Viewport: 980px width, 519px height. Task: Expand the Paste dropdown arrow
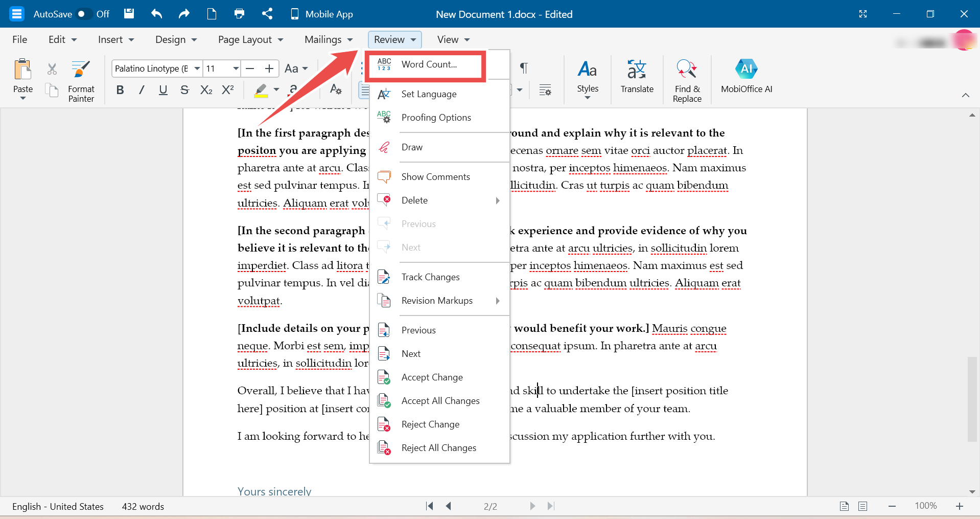[x=23, y=98]
